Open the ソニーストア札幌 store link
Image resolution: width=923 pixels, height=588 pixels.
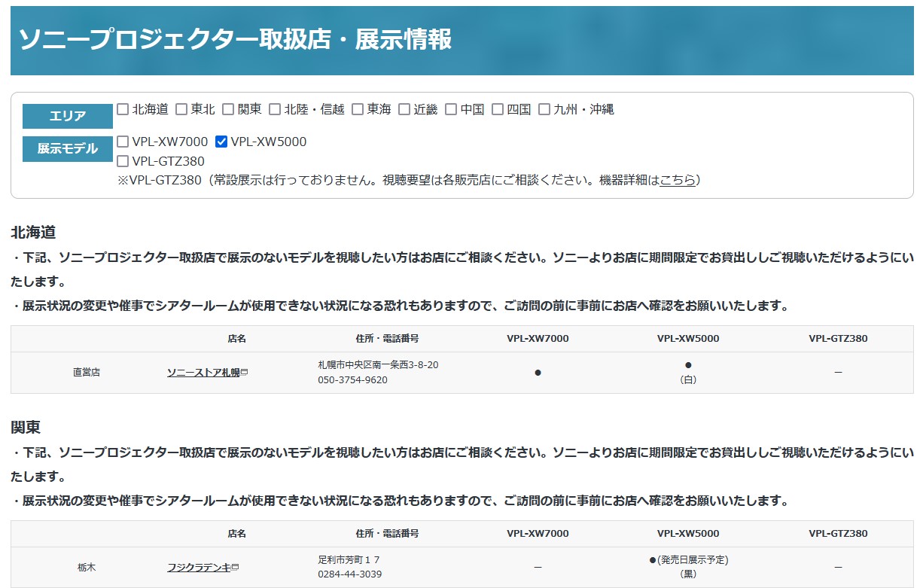[x=203, y=373]
